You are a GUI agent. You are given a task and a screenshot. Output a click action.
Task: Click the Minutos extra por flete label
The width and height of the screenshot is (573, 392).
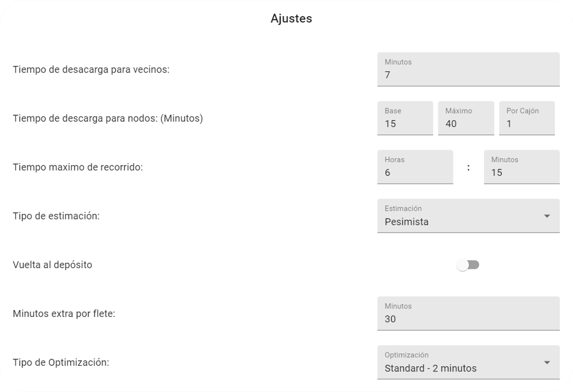coord(64,314)
